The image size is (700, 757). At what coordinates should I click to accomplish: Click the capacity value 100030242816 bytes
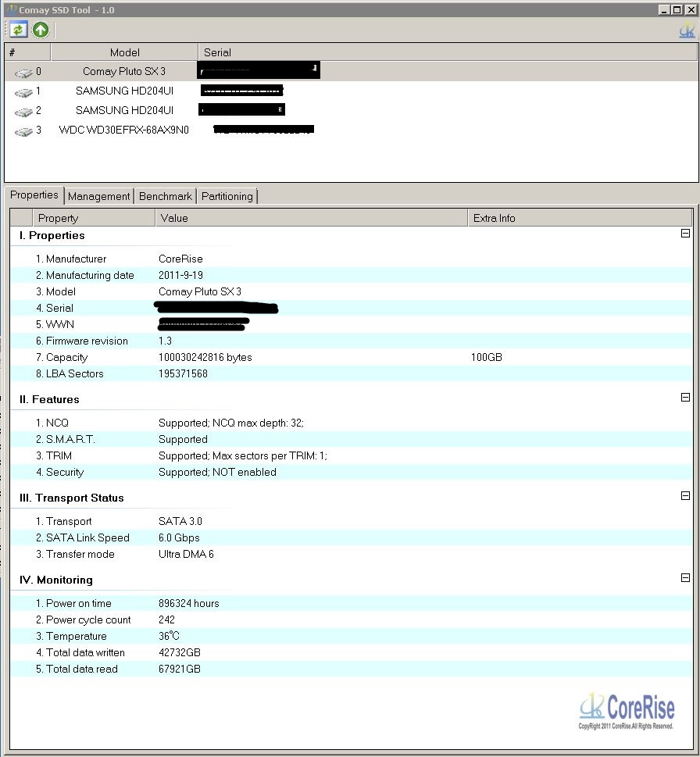[x=205, y=357]
